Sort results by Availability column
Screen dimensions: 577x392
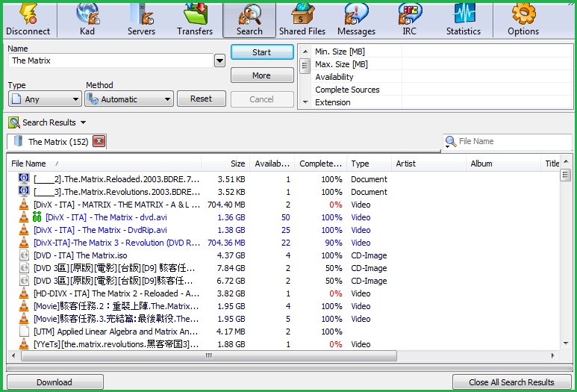pyautogui.click(x=272, y=164)
